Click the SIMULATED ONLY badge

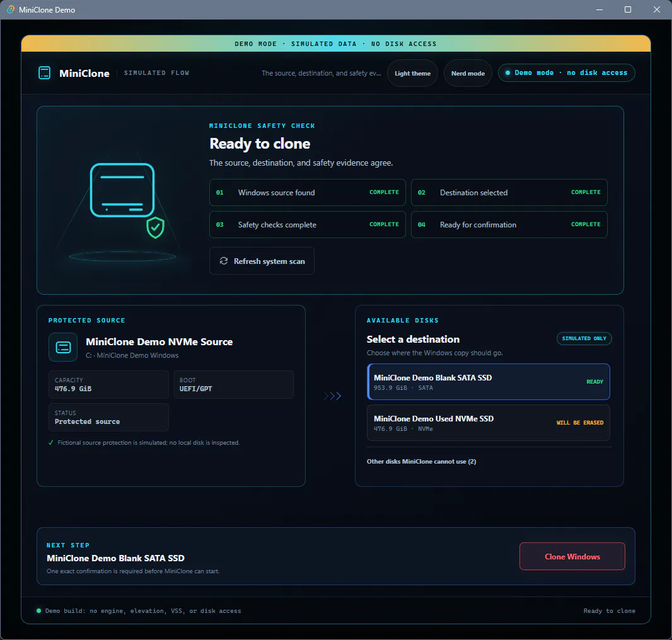click(x=584, y=338)
